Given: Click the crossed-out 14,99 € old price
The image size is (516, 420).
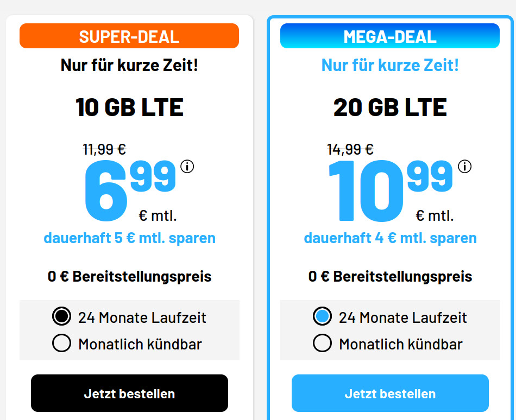Looking at the screenshot, I should click(x=350, y=149).
